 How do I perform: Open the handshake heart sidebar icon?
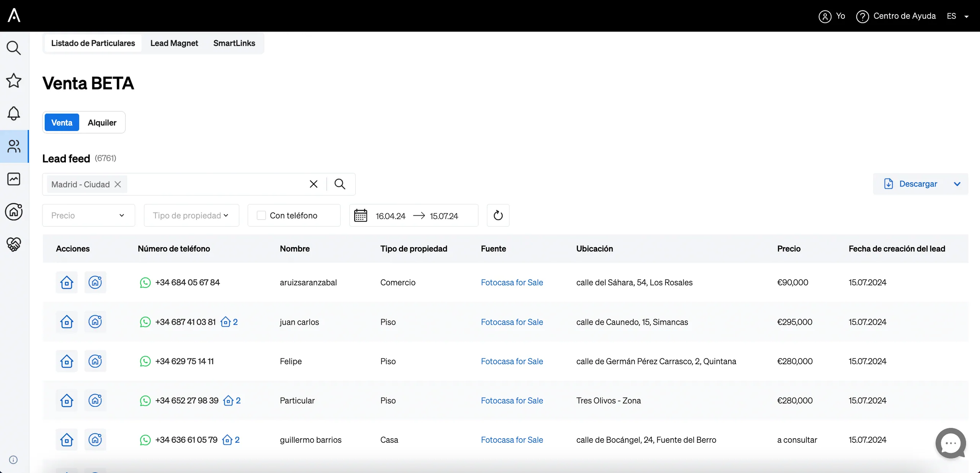tap(14, 244)
